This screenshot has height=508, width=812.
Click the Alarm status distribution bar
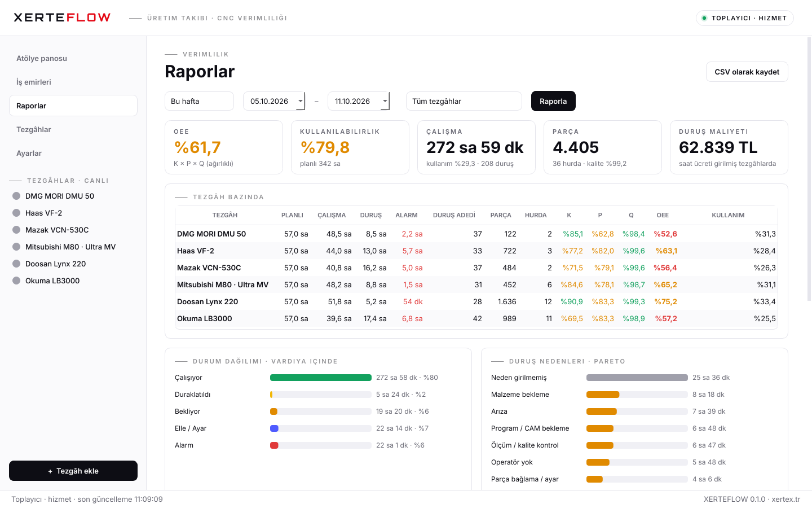click(321, 445)
